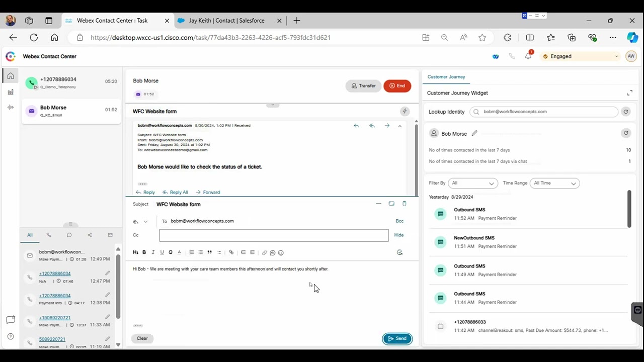
Task: Open agent performance statistics icon
Action: tap(11, 92)
